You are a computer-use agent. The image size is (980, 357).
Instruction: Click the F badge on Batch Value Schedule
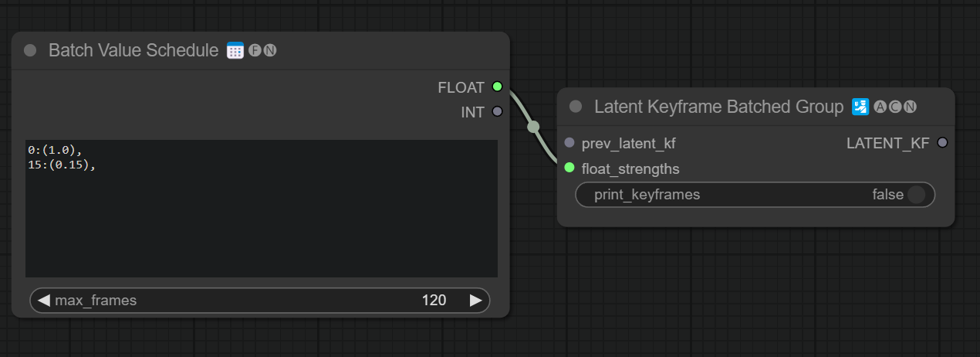click(x=255, y=51)
